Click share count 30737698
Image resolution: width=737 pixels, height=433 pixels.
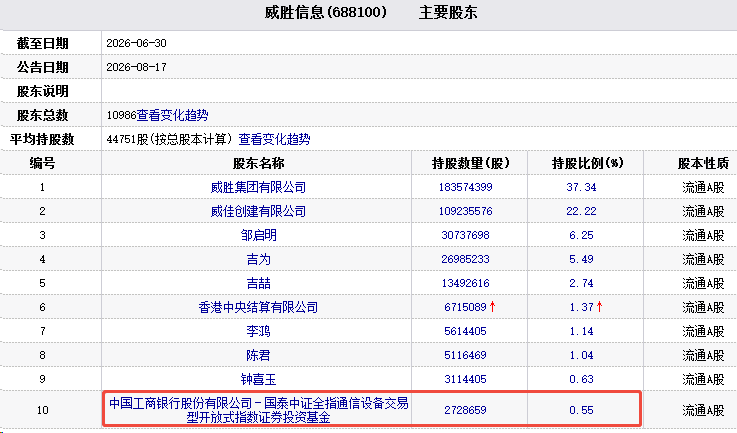point(465,235)
